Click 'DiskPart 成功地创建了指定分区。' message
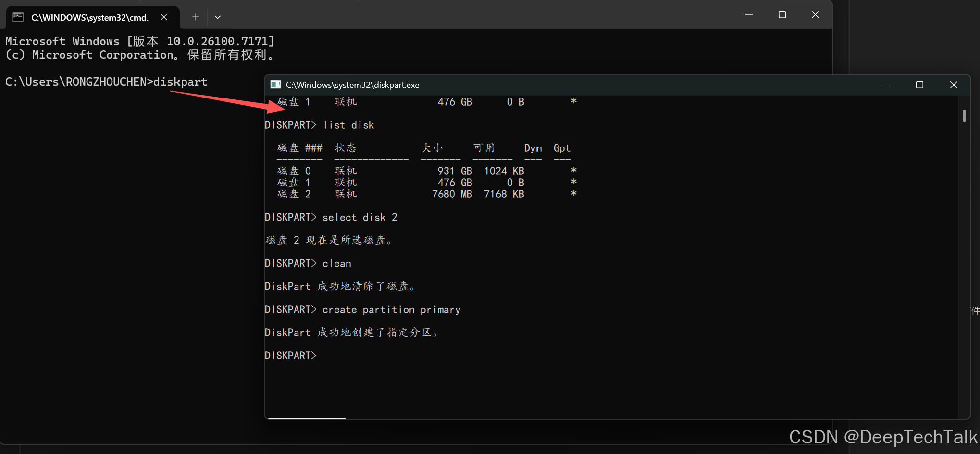Viewport: 980px width, 454px height. tap(352, 332)
